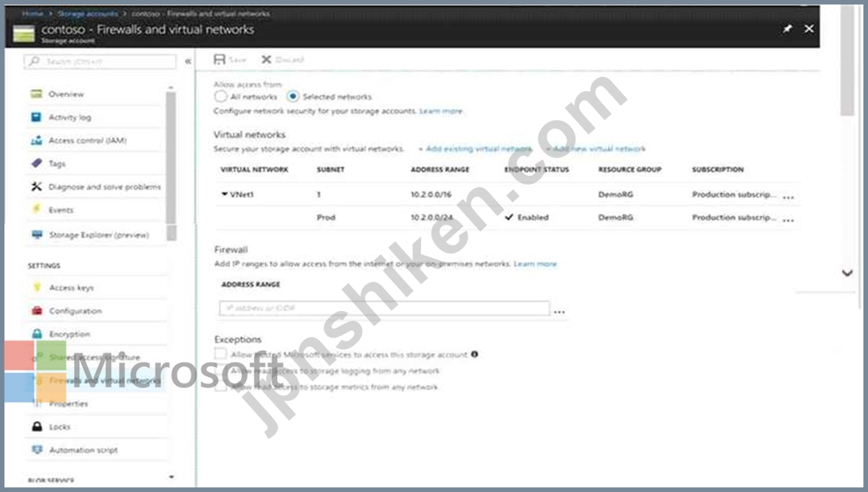Screen dimensions: 868x492
Task: Select the Selected networks radio button
Action: 293,96
